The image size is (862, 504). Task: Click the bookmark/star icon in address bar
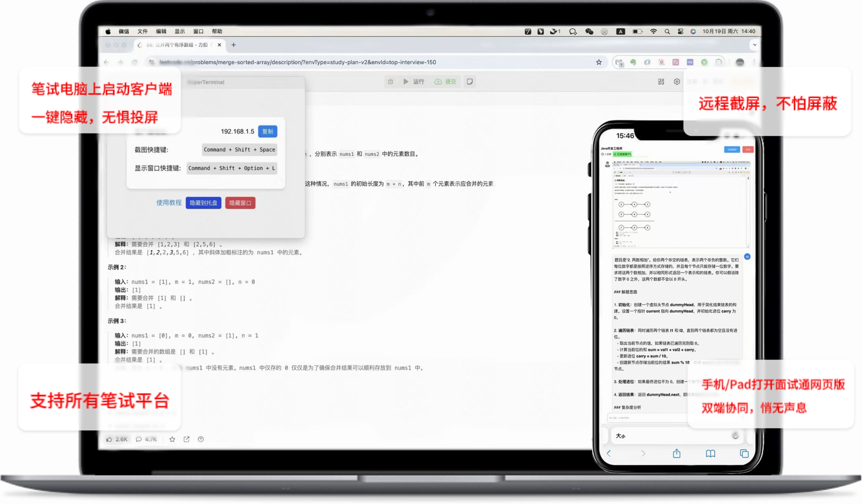pos(599,62)
